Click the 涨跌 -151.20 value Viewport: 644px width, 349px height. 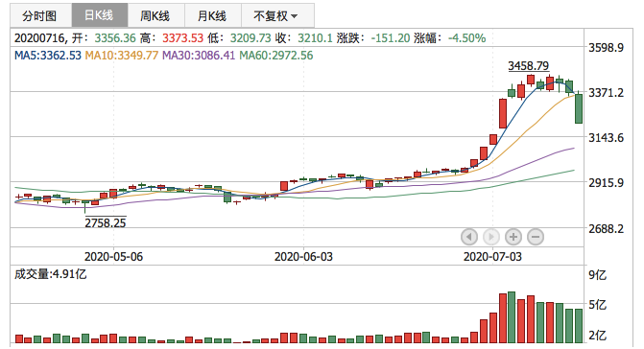[391, 38]
